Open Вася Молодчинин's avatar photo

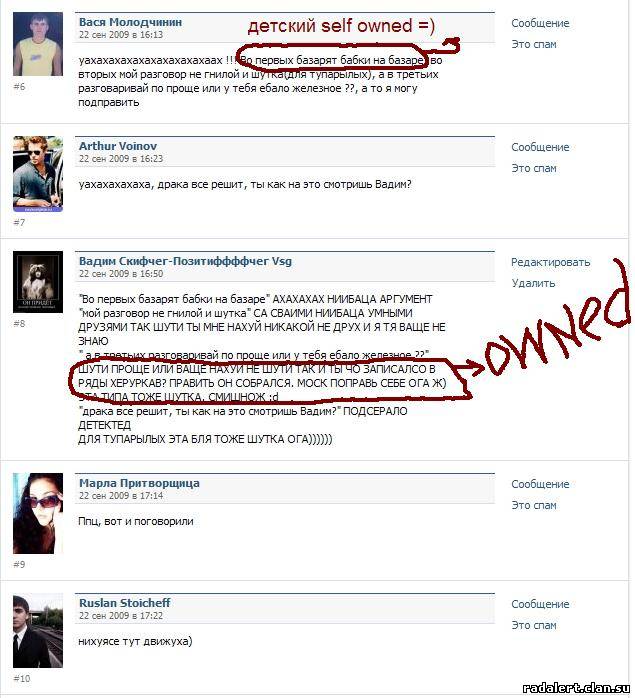click(x=38, y=44)
